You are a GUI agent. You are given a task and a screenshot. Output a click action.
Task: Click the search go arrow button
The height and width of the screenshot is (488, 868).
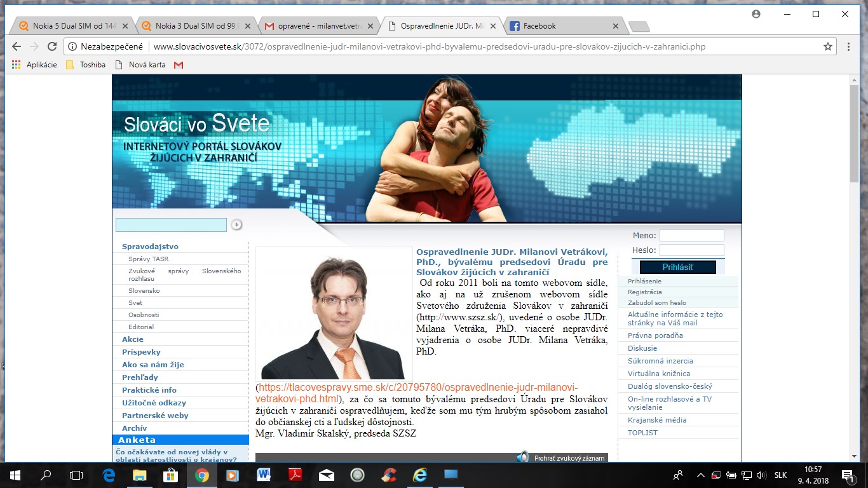coord(236,224)
